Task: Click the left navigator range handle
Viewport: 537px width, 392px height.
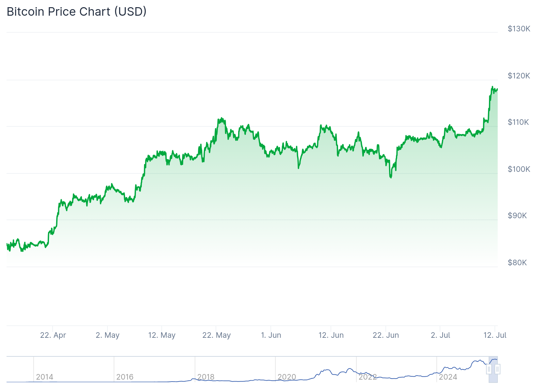Action: pos(489,369)
